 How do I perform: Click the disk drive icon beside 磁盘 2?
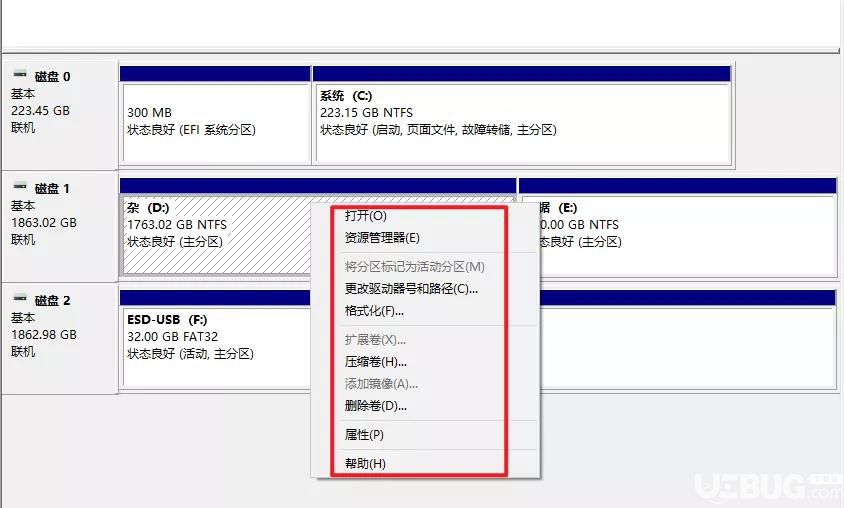(x=20, y=298)
